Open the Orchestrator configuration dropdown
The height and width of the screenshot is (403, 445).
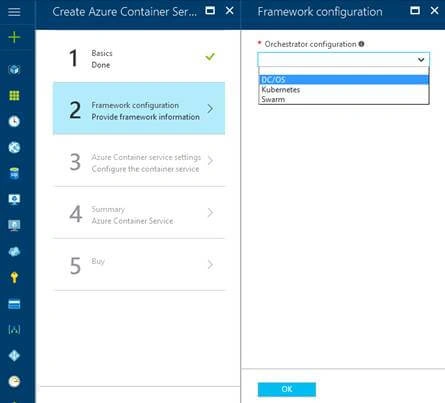[x=343, y=59]
